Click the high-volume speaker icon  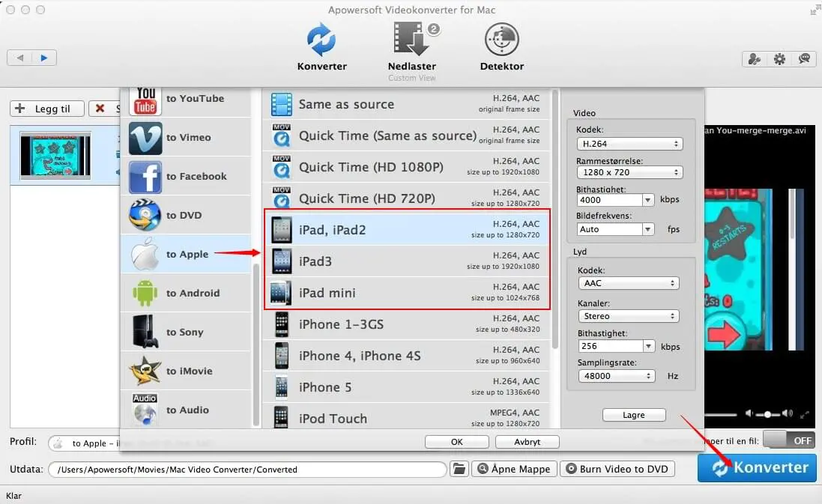(x=788, y=413)
